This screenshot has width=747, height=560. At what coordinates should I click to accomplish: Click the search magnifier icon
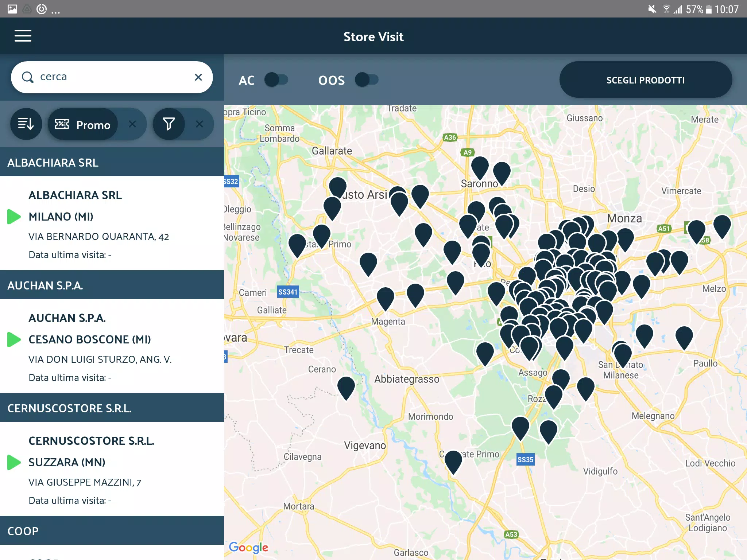pos(28,77)
